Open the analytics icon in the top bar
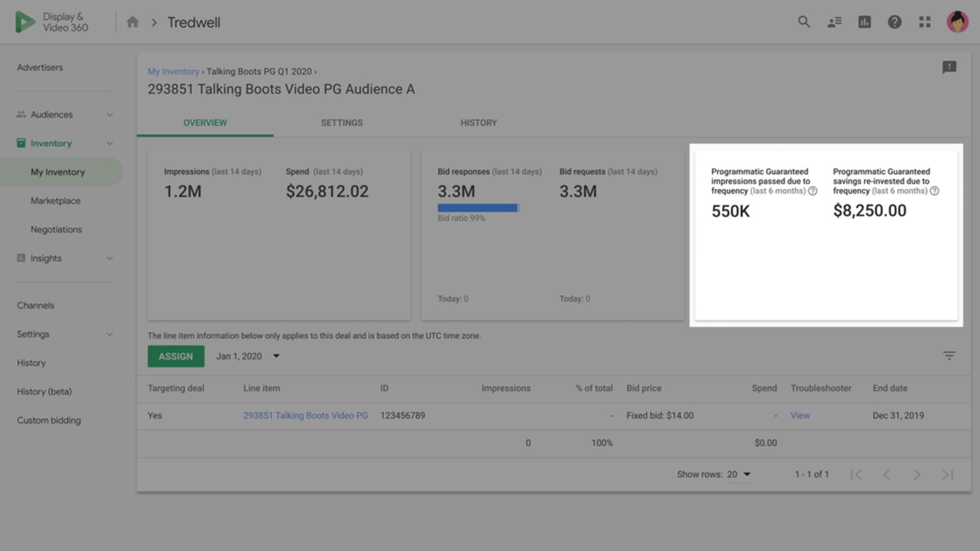980x551 pixels. [864, 22]
